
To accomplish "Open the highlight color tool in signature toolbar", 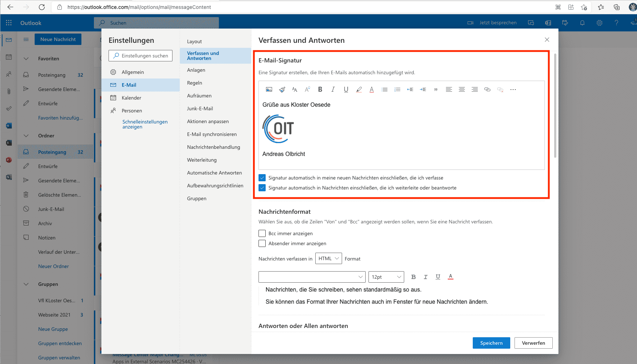I will coord(359,90).
